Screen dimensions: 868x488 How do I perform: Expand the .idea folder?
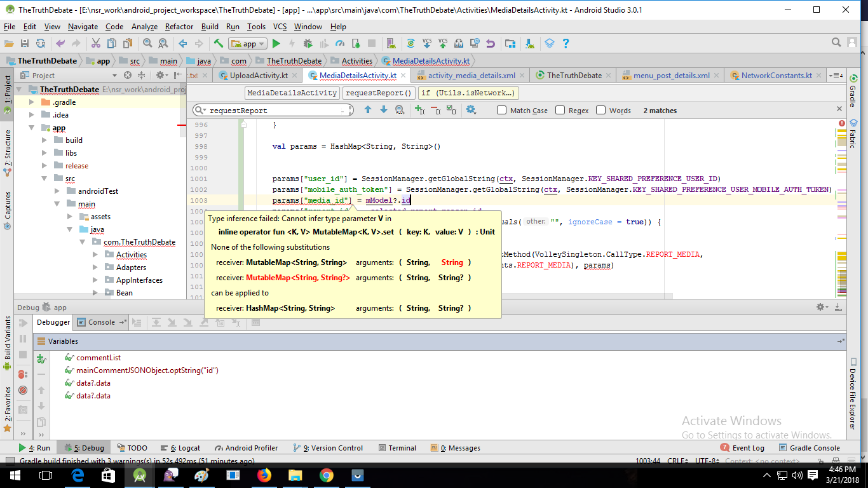point(31,115)
